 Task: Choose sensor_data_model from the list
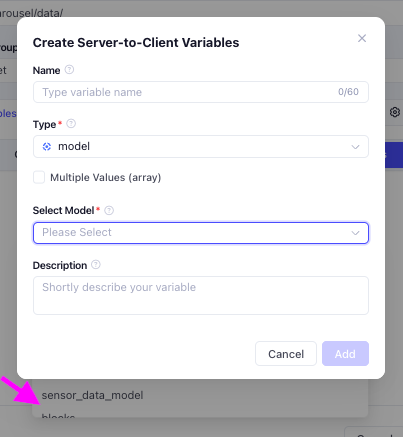92,395
